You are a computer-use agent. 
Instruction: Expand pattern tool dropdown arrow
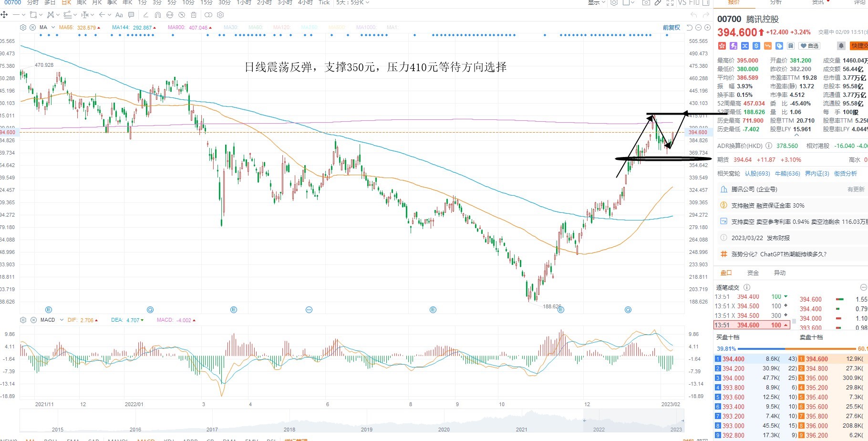(58, 15)
